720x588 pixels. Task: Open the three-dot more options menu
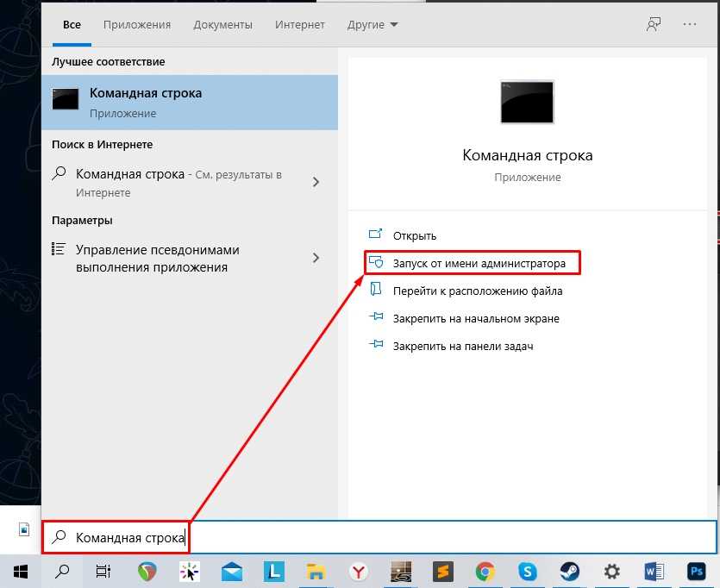pyautogui.click(x=689, y=25)
